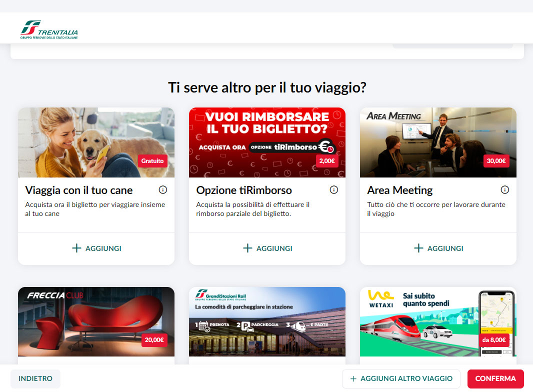
Task: Click the 2,00€ price badge
Action: (x=327, y=161)
